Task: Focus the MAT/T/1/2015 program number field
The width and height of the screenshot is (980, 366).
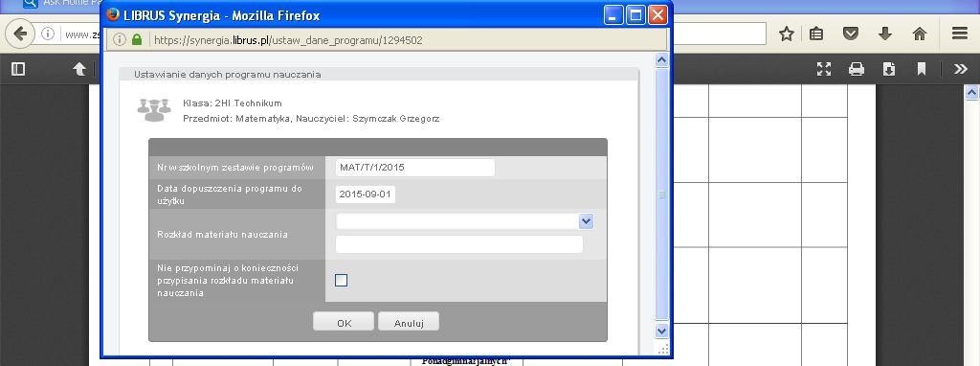Action: click(x=415, y=168)
